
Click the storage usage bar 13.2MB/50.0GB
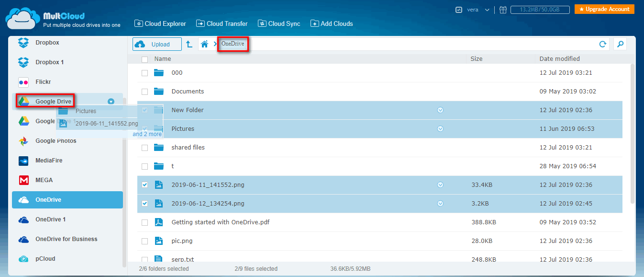[540, 10]
